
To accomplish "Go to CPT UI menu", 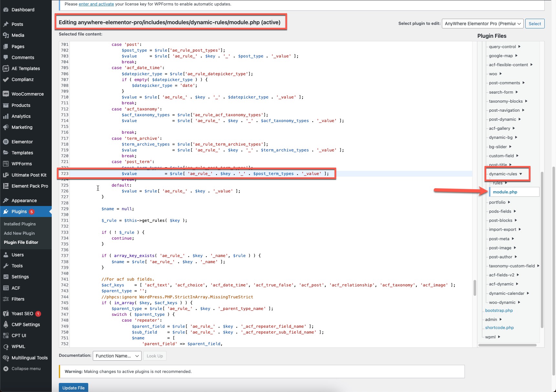I will click(26, 335).
